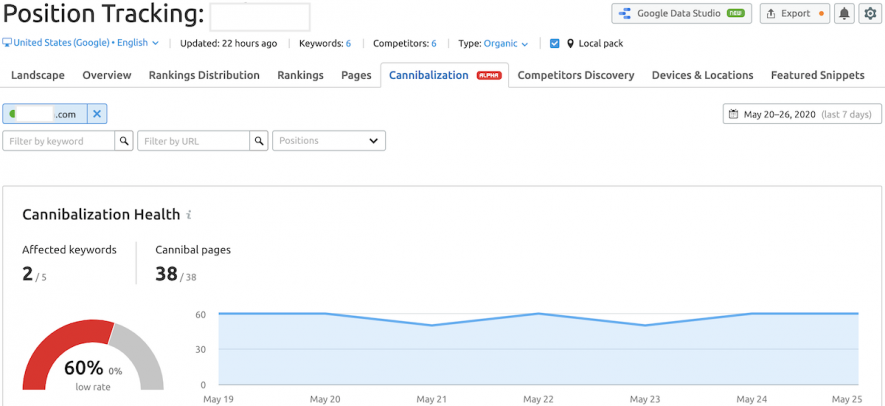Click URL filter search magnifier icon
Image resolution: width=885 pixels, height=406 pixels.
[x=259, y=141]
